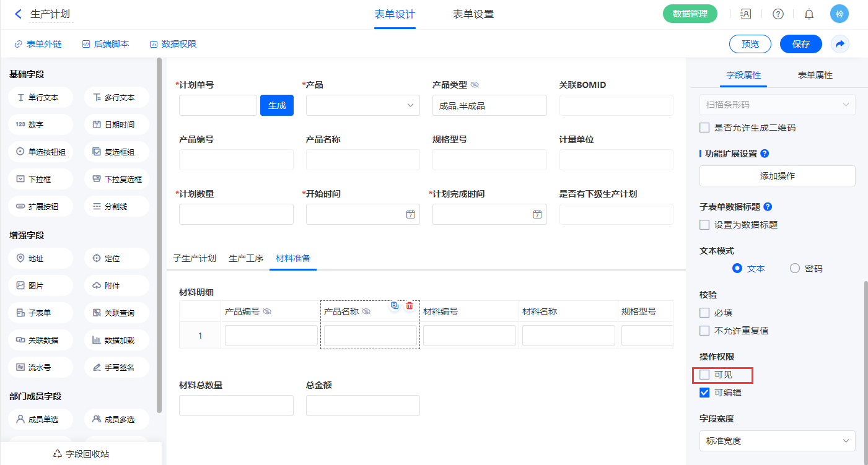This screenshot has width=868, height=465.
Task: Click the calendar icon in 开始时间 field
Action: click(410, 214)
